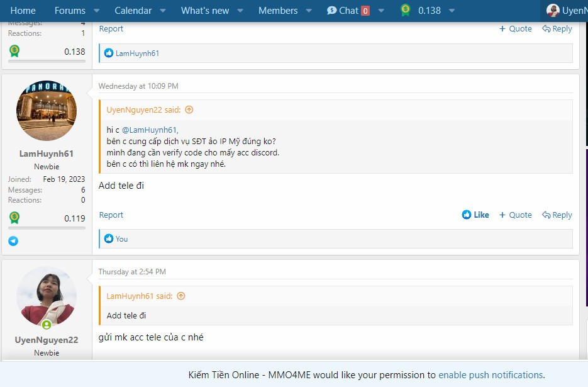Open the Thursday at 2:54 PM timestamp
Screen dimensions: 588x387
pyautogui.click(x=132, y=272)
